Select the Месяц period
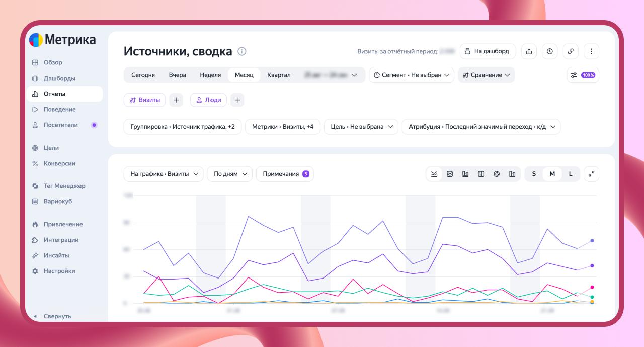The width and height of the screenshot is (644, 347). tap(244, 75)
